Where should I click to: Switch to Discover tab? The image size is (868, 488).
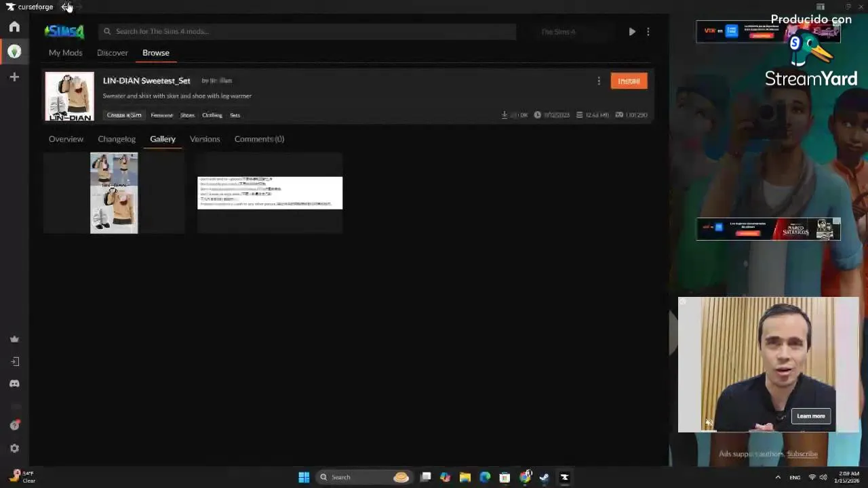[x=113, y=53]
